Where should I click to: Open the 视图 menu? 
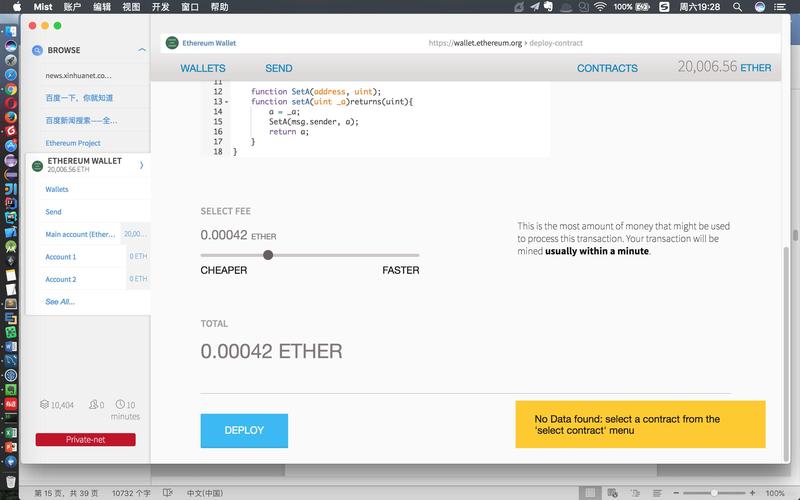pos(131,7)
